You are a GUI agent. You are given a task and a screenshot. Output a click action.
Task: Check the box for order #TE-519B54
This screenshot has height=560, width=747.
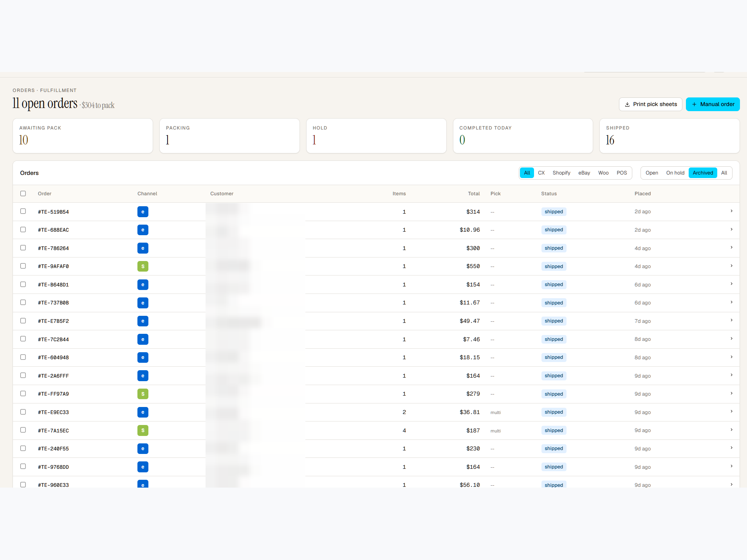pyautogui.click(x=23, y=211)
